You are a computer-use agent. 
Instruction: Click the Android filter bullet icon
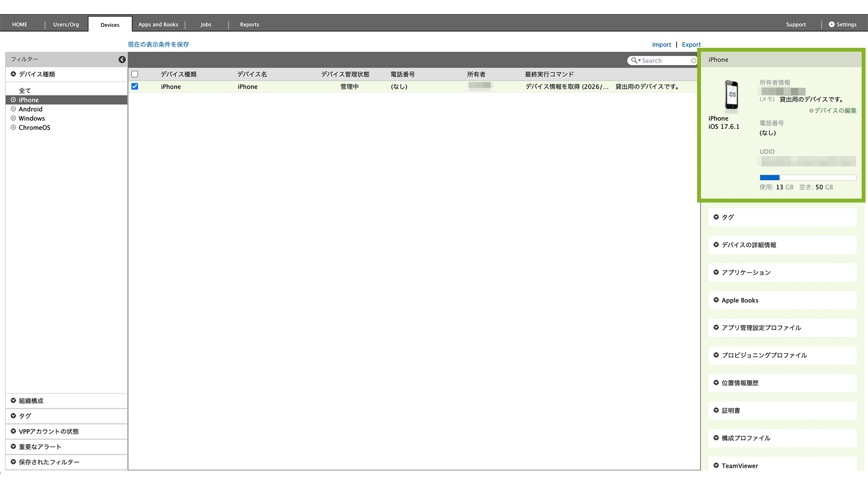[x=14, y=109]
